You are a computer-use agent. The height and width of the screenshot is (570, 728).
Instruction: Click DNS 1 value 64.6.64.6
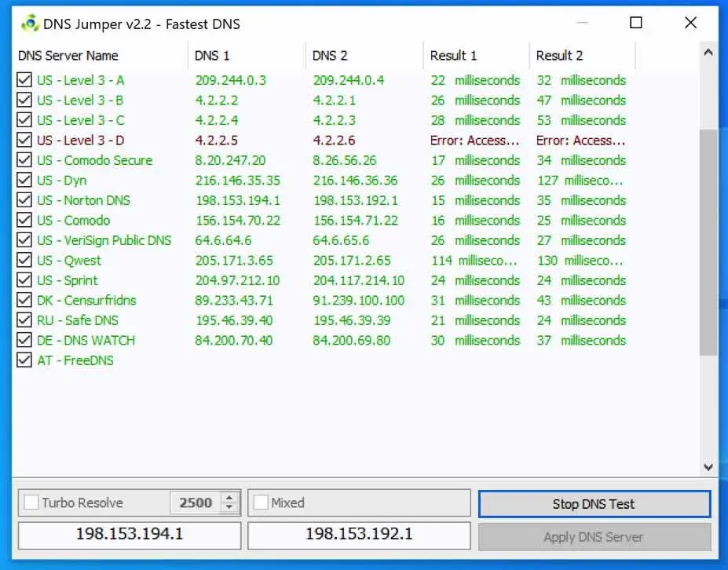click(x=223, y=240)
